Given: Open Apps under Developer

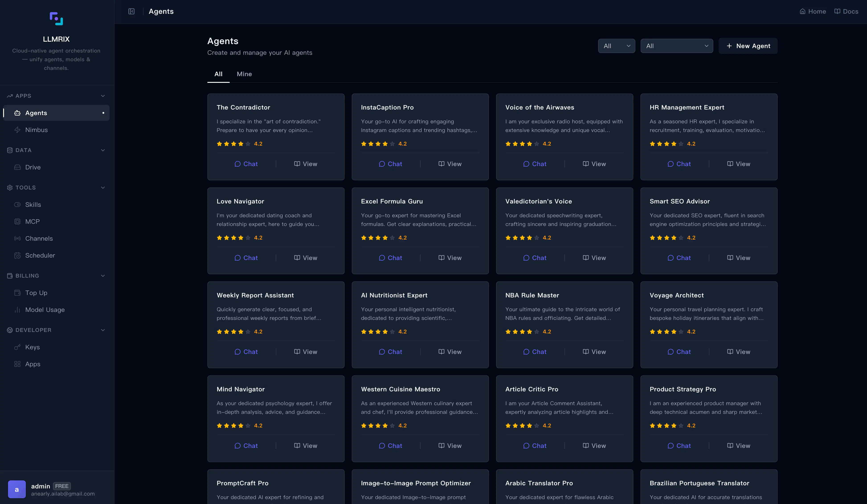Looking at the screenshot, I should [x=56, y=364].
